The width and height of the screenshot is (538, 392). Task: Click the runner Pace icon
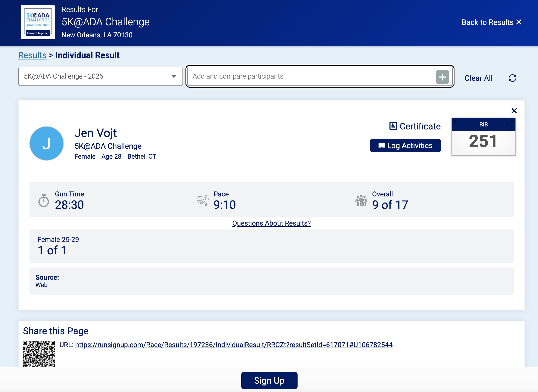tap(202, 201)
